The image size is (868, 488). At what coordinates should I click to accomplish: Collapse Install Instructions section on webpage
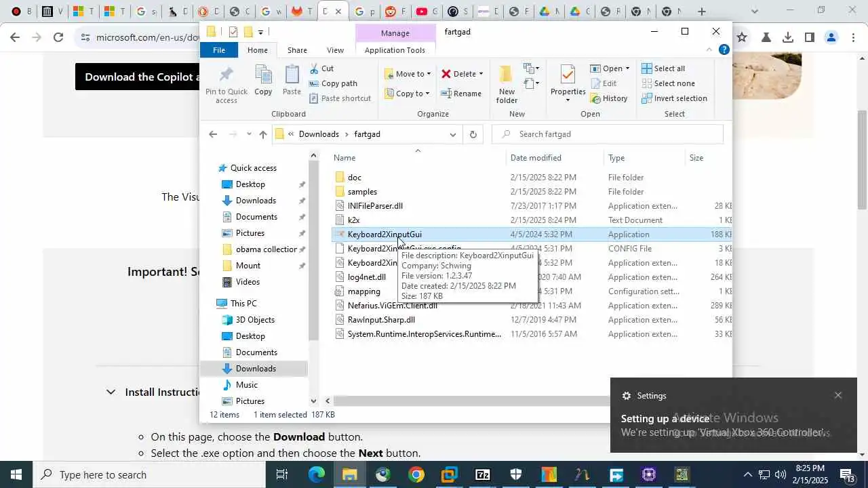pos(111,392)
